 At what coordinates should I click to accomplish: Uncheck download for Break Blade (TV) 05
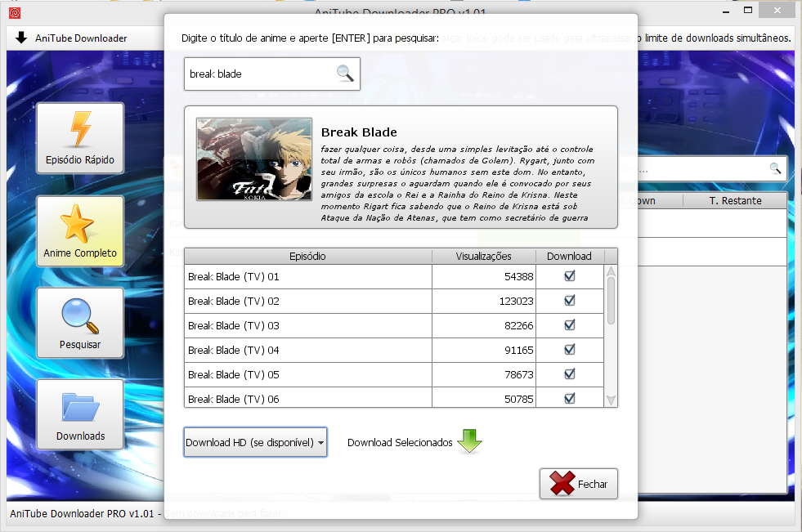tap(569, 374)
